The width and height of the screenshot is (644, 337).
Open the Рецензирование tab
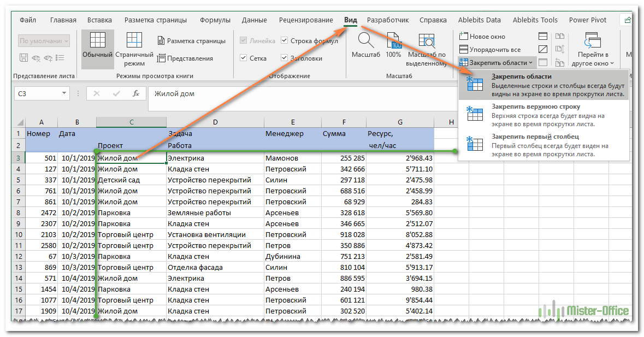pyautogui.click(x=306, y=20)
